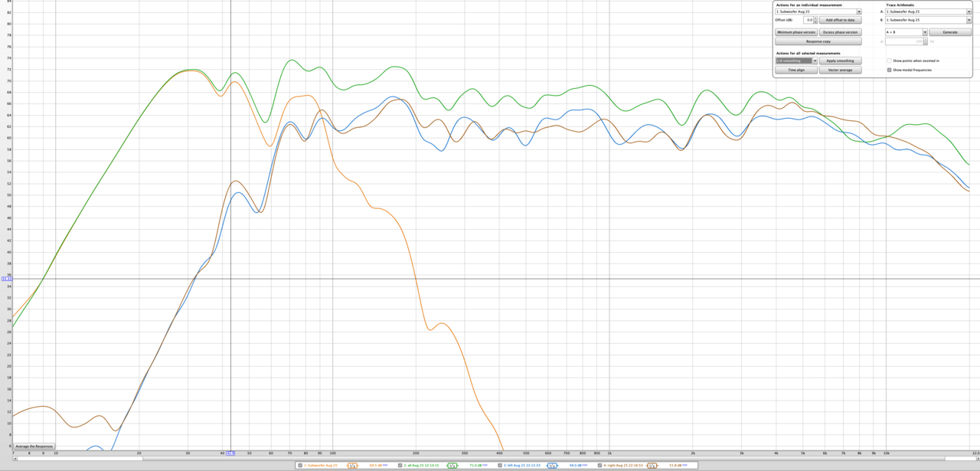Click the Response copy button

(818, 41)
